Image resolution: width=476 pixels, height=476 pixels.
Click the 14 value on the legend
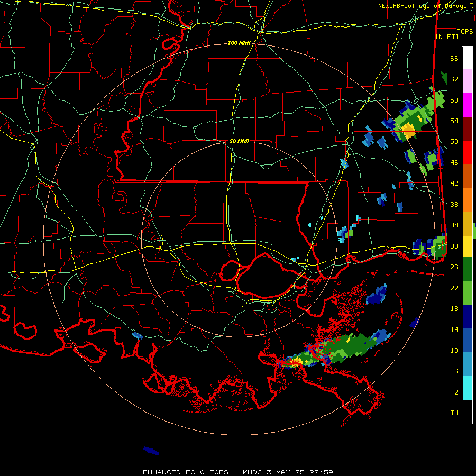point(454,329)
